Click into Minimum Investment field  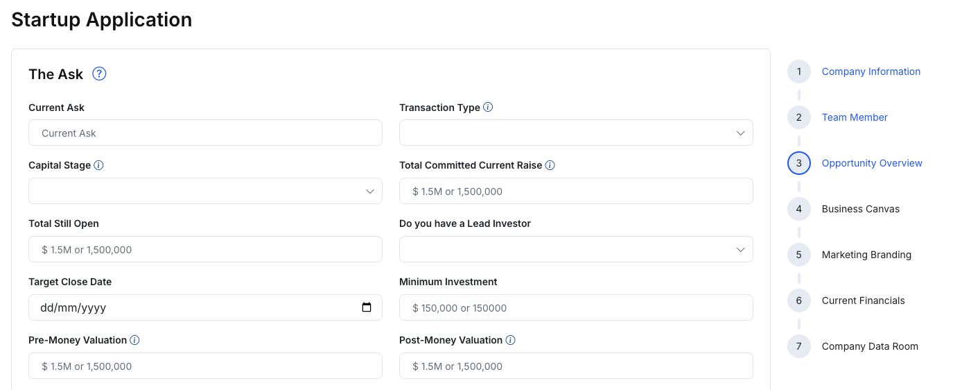coord(576,307)
